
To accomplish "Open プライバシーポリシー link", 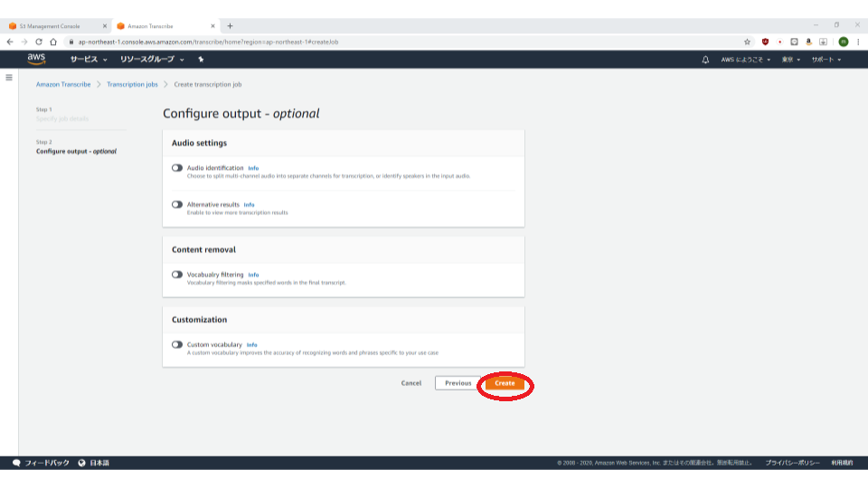I will coord(792,463).
